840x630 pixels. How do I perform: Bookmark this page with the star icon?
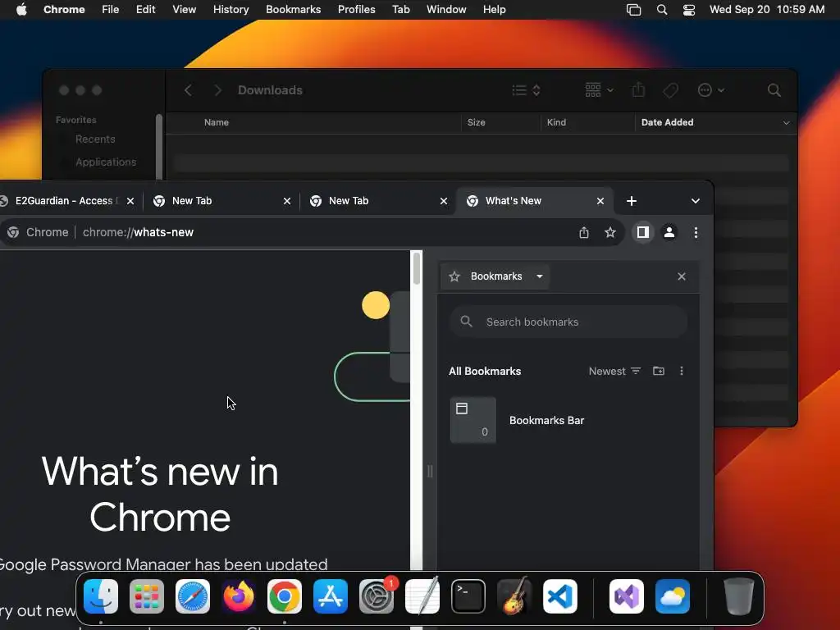[610, 232]
